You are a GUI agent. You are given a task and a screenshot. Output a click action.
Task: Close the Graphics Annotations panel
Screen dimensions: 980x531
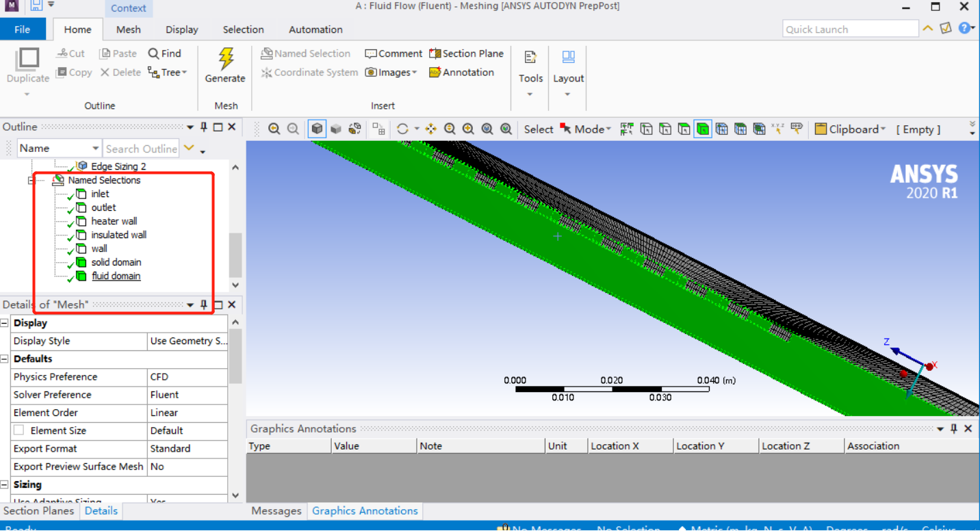[x=968, y=428]
